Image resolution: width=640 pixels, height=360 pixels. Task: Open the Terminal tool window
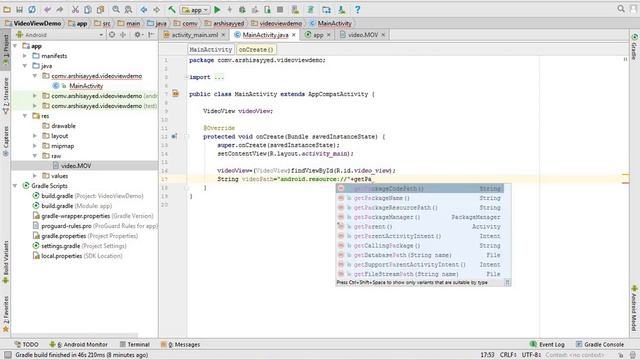point(135,344)
